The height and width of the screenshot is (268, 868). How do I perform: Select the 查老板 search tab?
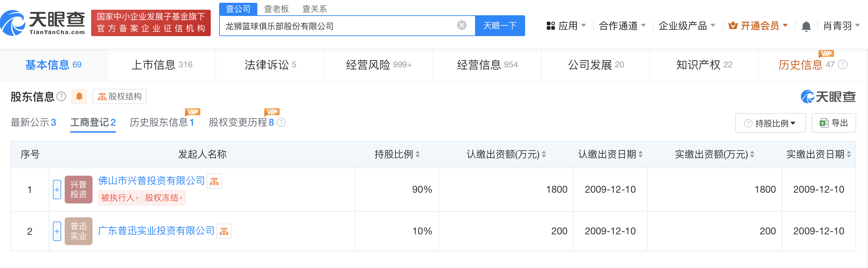click(276, 9)
